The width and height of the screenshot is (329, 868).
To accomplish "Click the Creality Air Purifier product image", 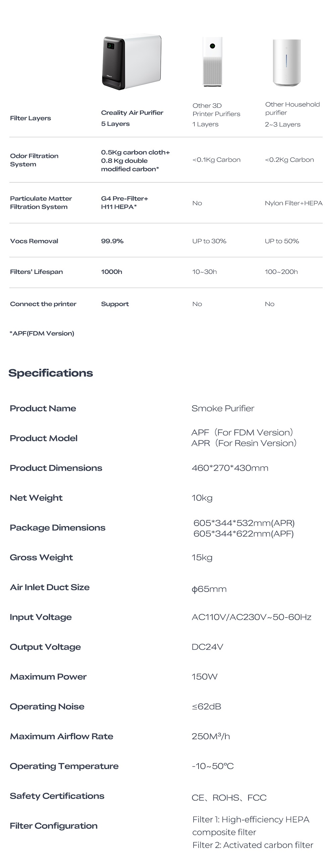I will [131, 62].
